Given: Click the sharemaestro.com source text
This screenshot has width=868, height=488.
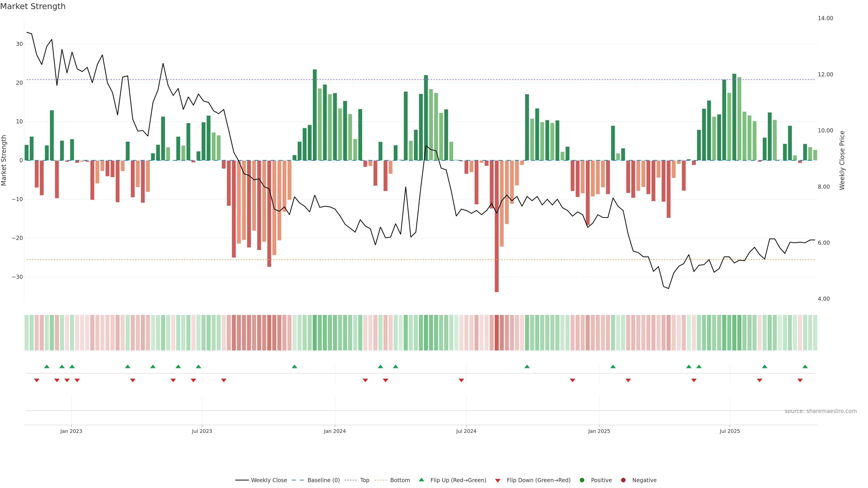Looking at the screenshot, I should (x=821, y=411).
